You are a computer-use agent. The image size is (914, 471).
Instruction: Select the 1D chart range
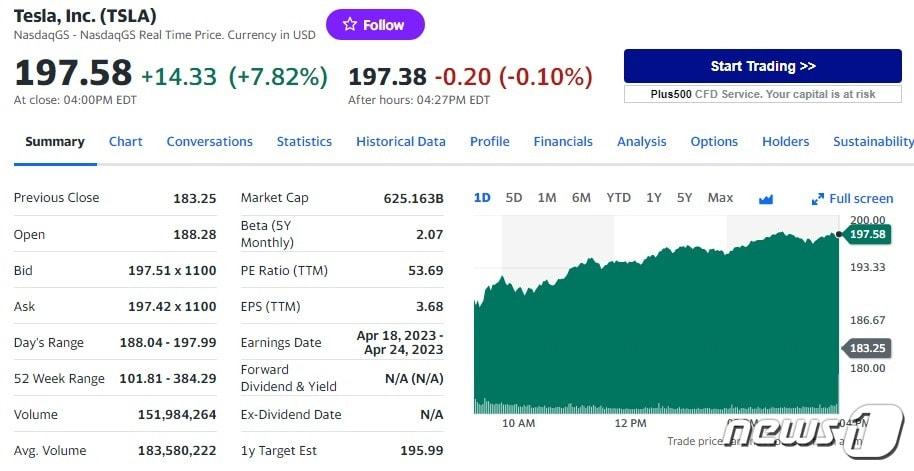click(482, 198)
